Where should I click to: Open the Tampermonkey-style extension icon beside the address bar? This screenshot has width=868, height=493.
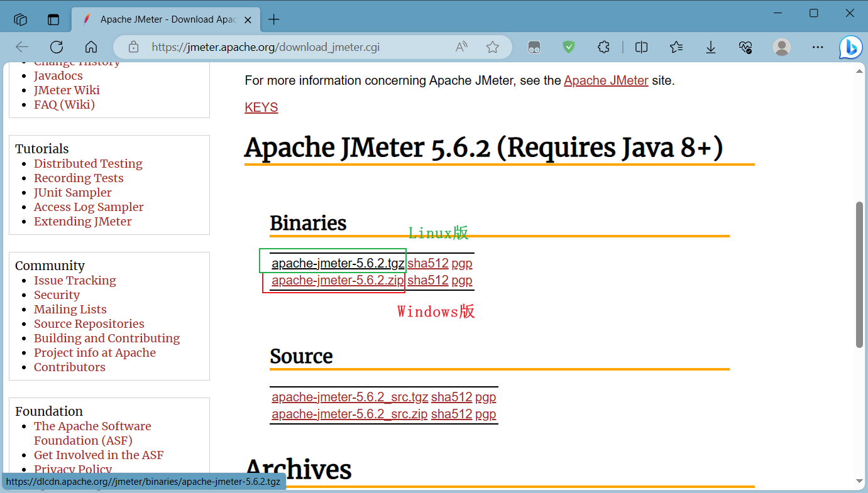534,47
